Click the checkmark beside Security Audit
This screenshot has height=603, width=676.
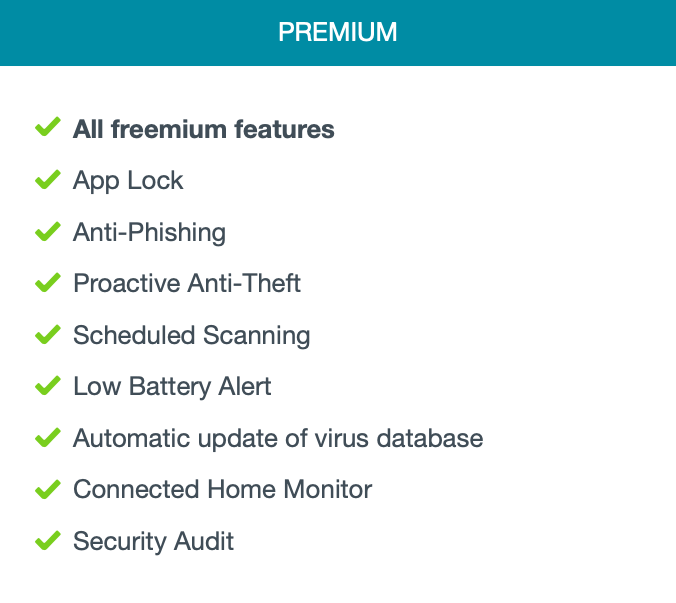(x=48, y=541)
